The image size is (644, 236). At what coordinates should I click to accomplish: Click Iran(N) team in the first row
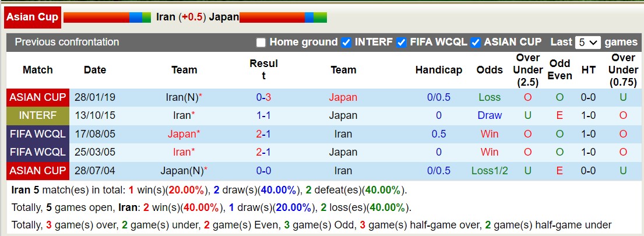[182, 97]
